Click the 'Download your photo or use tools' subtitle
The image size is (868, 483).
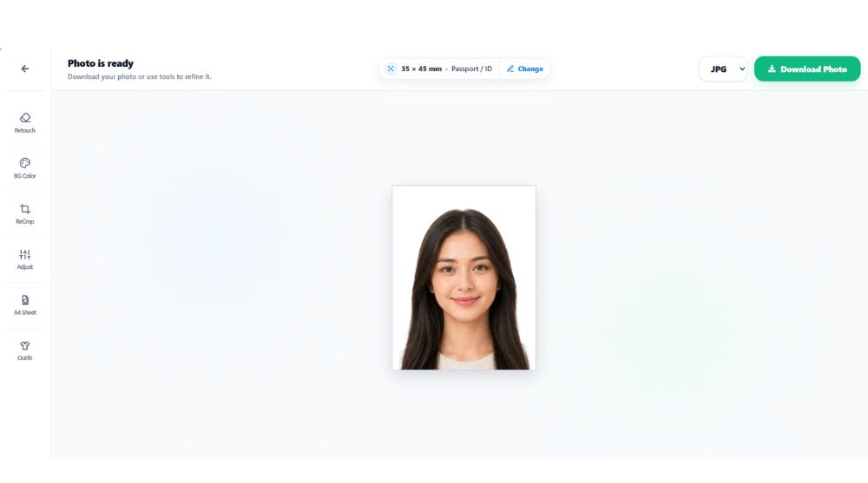click(x=139, y=77)
